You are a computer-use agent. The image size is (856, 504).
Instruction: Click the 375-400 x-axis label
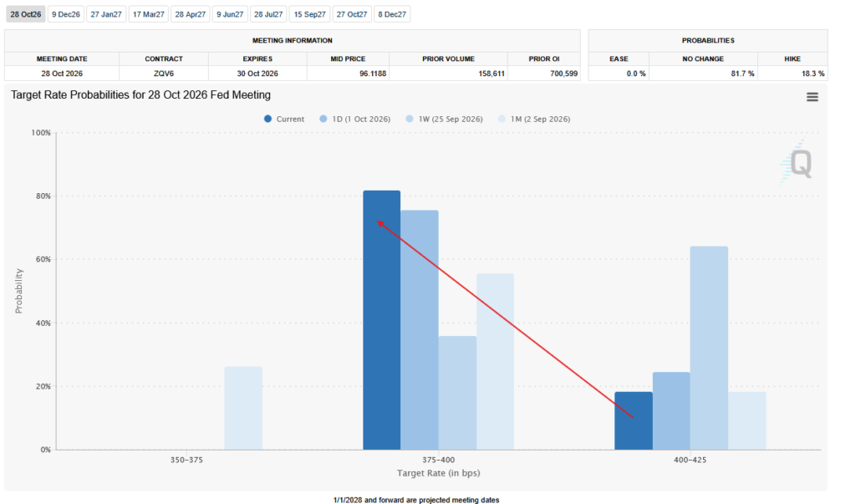[438, 460]
